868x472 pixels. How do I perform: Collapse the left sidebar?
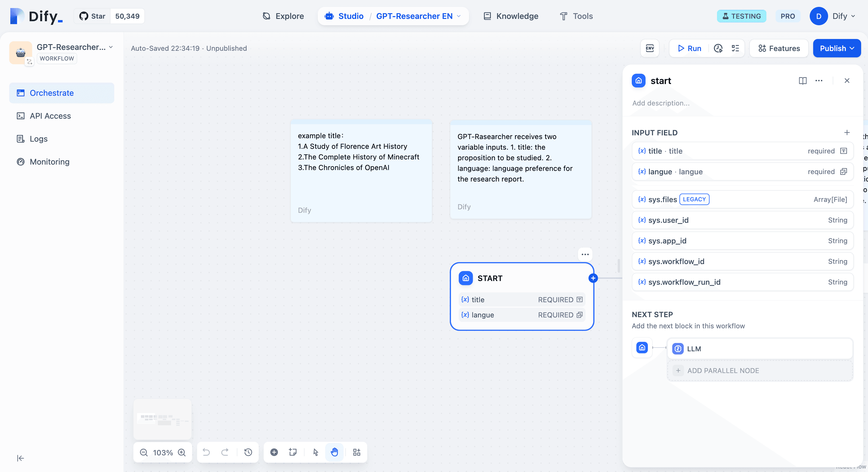21,458
